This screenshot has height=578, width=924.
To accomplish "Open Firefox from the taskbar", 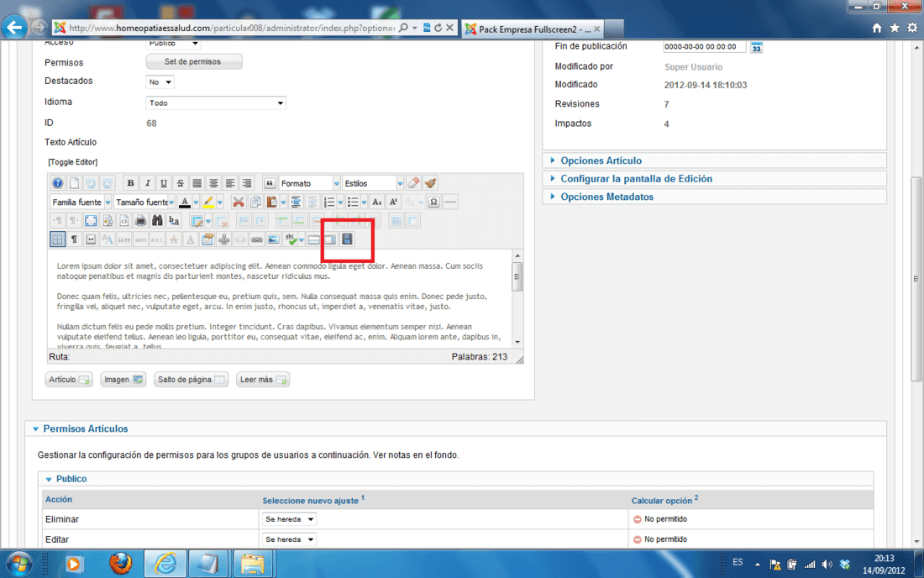I will [x=120, y=564].
